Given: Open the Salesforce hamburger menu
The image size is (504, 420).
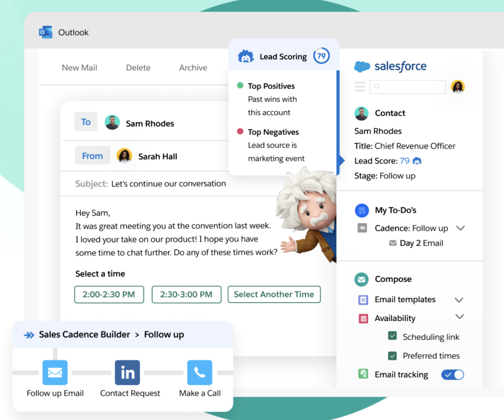Looking at the screenshot, I should click(360, 87).
